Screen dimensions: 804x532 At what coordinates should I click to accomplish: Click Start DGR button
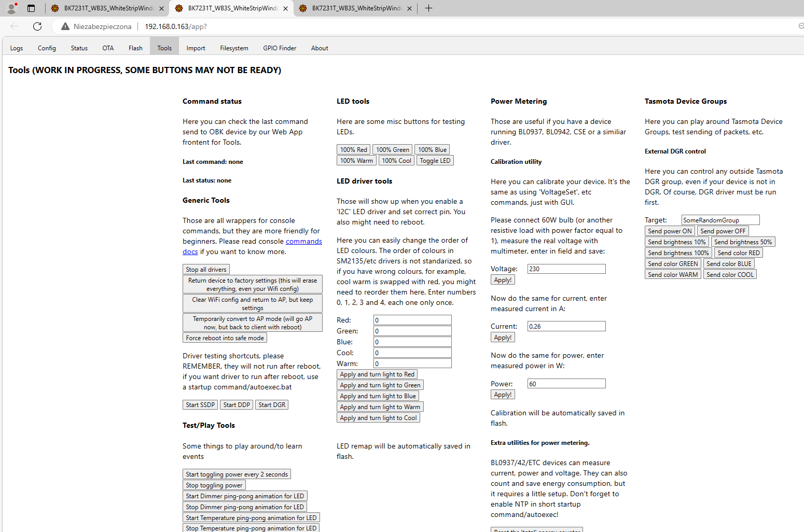(272, 405)
